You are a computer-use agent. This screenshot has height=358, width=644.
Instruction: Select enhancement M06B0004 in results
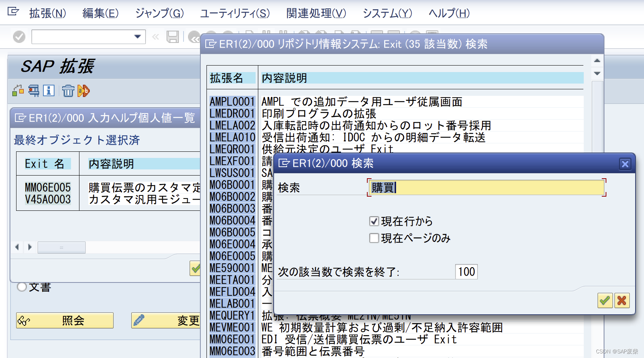click(x=232, y=220)
